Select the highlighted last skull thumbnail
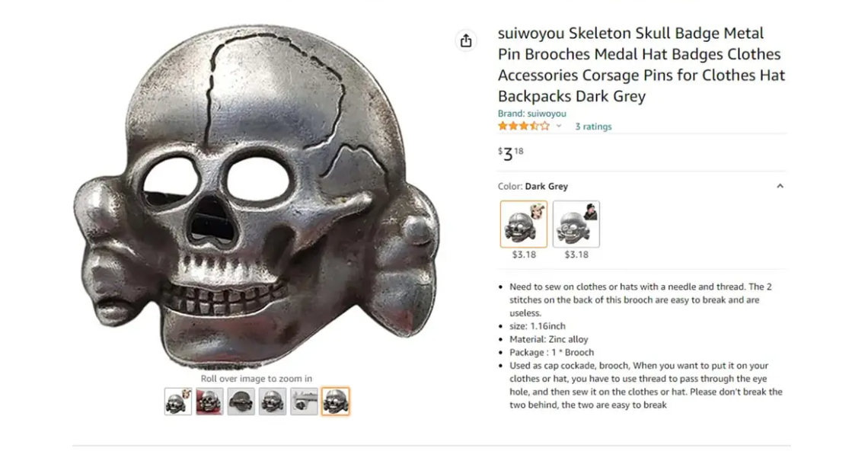The width and height of the screenshot is (868, 458). (x=336, y=402)
